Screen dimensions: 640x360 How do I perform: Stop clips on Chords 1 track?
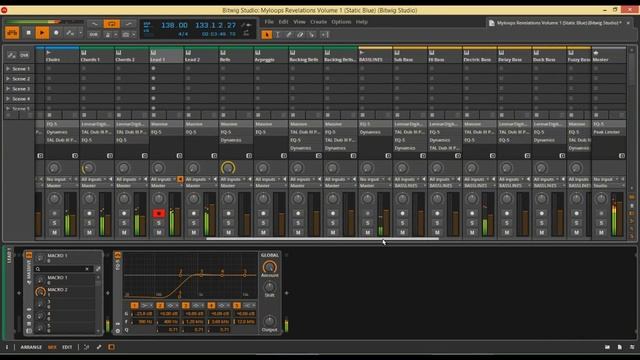(x=84, y=116)
